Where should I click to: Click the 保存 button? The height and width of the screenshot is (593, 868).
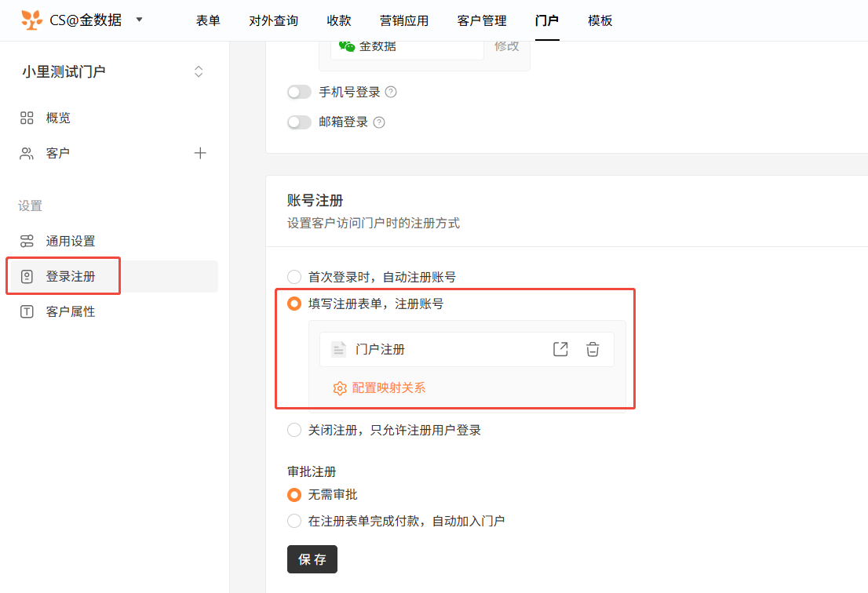(x=312, y=559)
